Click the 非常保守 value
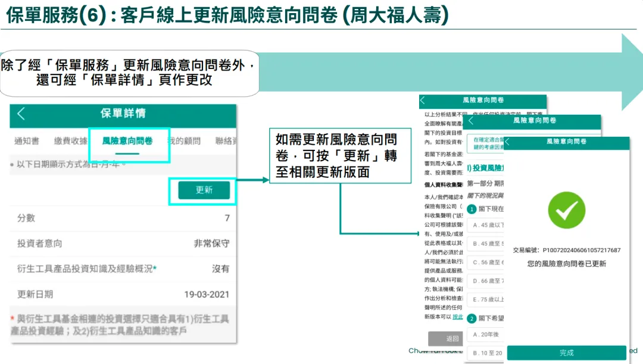 click(211, 244)
